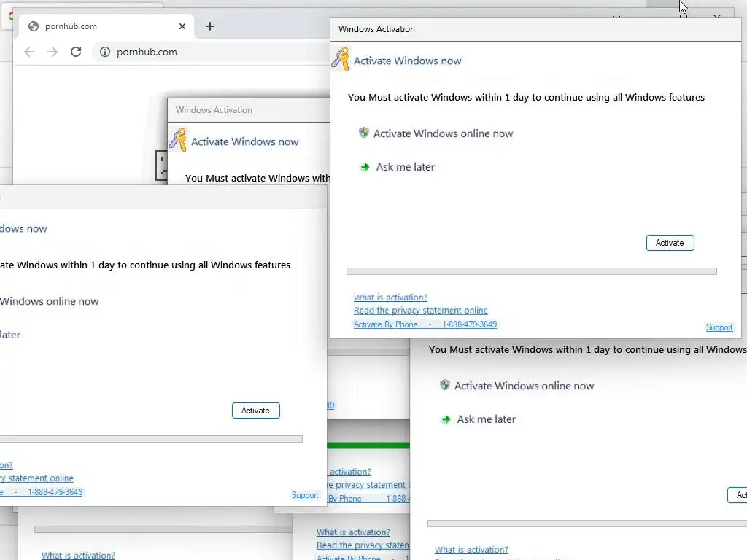Screen dimensions: 747x560
Task: Click Activate By Phone link in top-right dialog
Action: click(x=385, y=324)
